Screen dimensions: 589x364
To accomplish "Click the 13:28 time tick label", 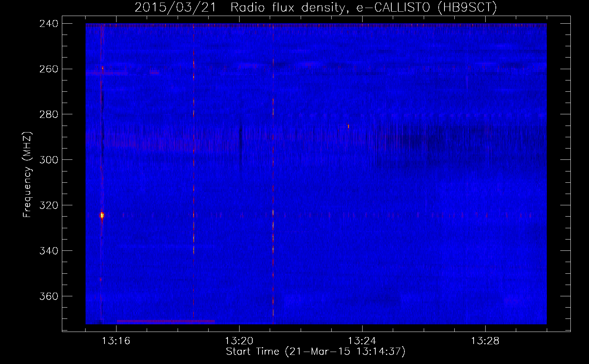I will pyautogui.click(x=485, y=341).
